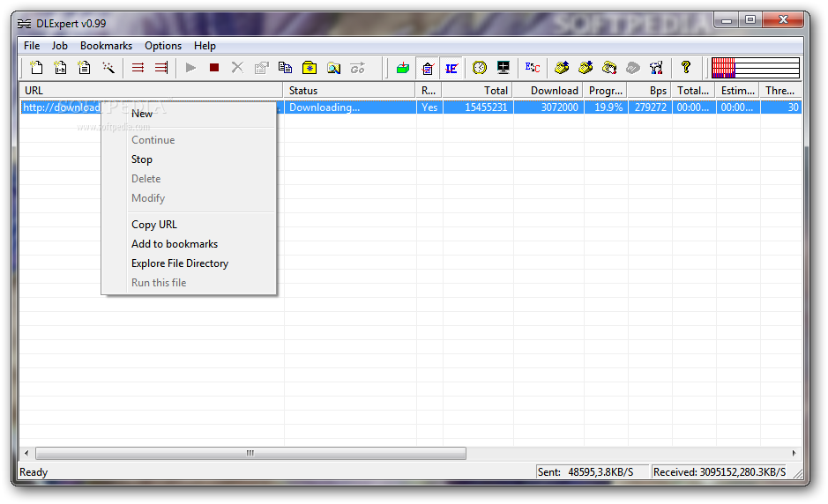
Task: Click the Estim... column header
Action: pyautogui.click(x=737, y=90)
